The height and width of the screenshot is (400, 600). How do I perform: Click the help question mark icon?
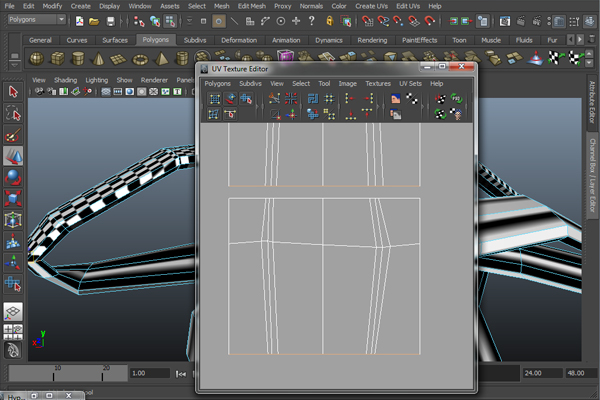311,20
